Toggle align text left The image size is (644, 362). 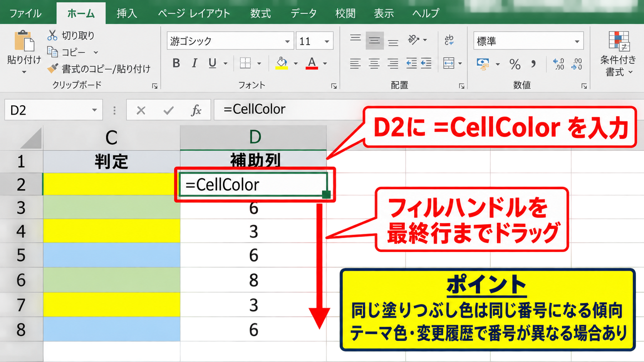(355, 63)
